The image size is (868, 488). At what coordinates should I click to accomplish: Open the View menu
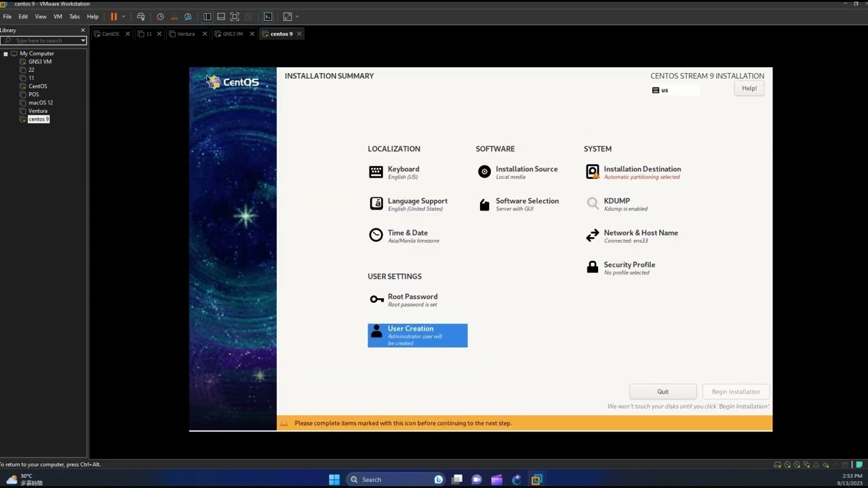coord(41,16)
